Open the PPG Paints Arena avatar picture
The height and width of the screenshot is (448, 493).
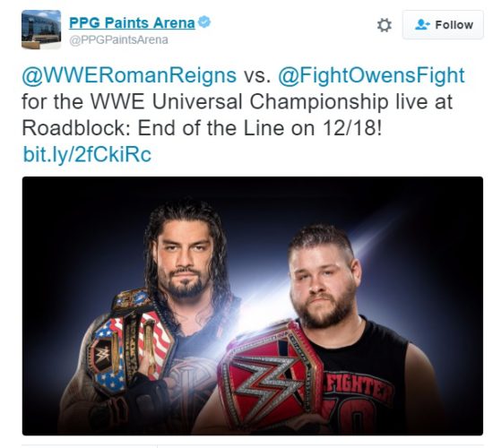click(x=41, y=30)
